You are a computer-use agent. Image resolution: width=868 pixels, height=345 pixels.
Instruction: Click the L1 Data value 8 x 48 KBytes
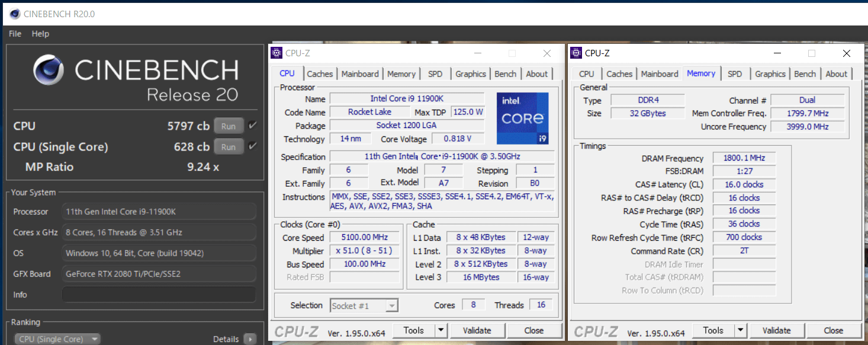click(x=481, y=237)
